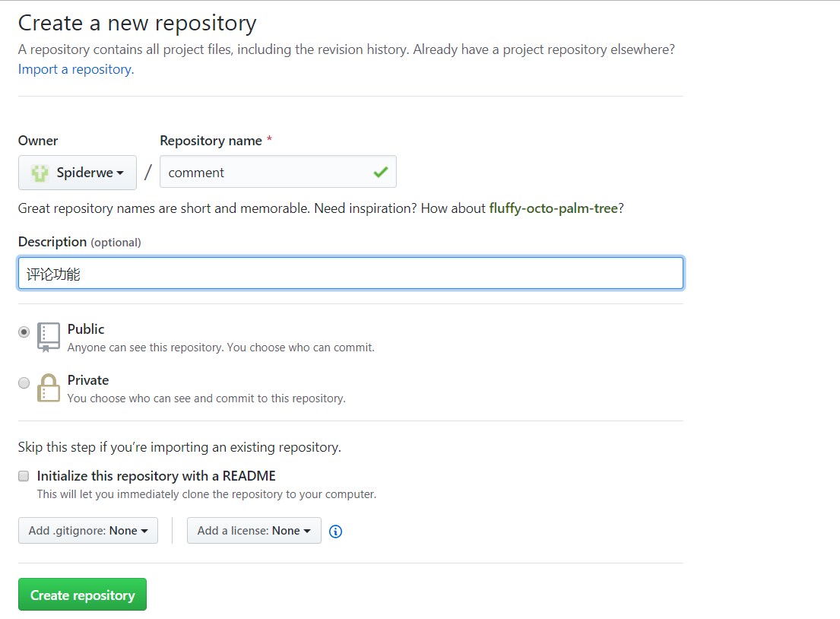Image resolution: width=840 pixels, height=619 pixels.
Task: Click the Private option label
Action: pyautogui.click(x=88, y=380)
